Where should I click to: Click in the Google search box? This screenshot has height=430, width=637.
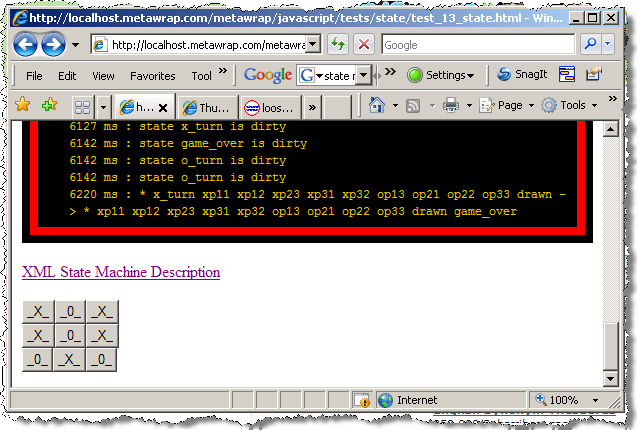point(477,45)
